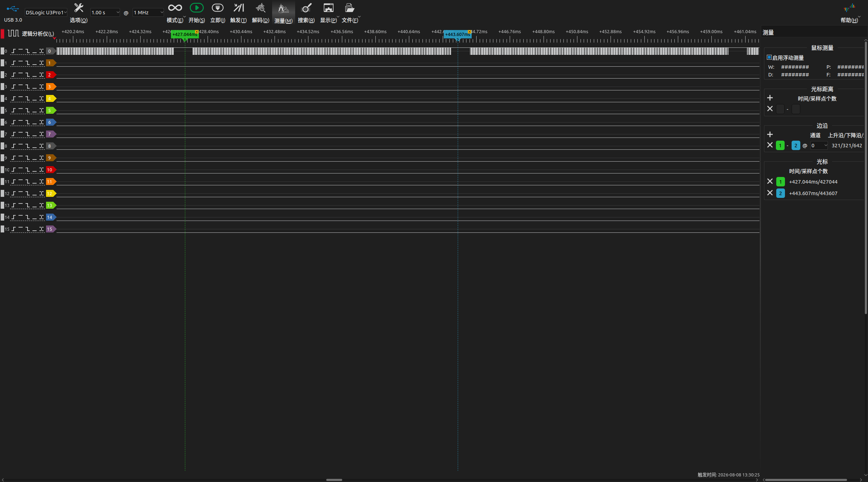Open the Options wrench icon
Image resolution: width=868 pixels, height=482 pixels.
tap(79, 8)
